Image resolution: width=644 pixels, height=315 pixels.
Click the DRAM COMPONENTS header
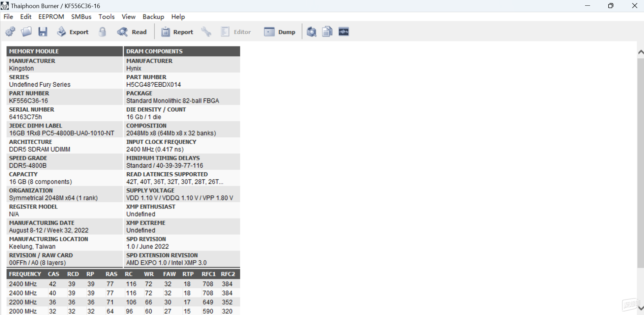[x=182, y=51]
